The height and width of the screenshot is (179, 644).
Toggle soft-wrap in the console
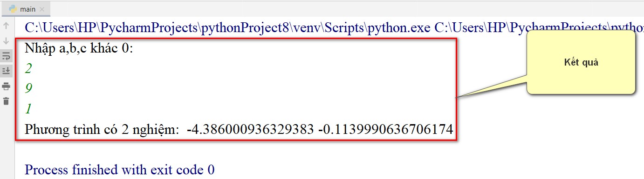pyautogui.click(x=6, y=56)
